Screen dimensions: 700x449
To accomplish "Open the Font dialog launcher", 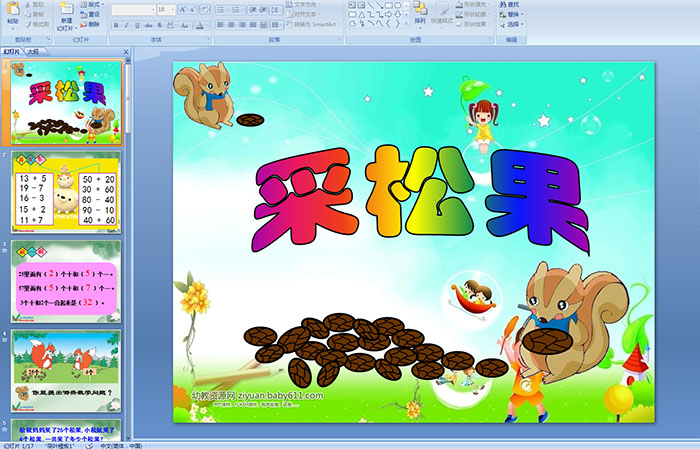I will 208,39.
